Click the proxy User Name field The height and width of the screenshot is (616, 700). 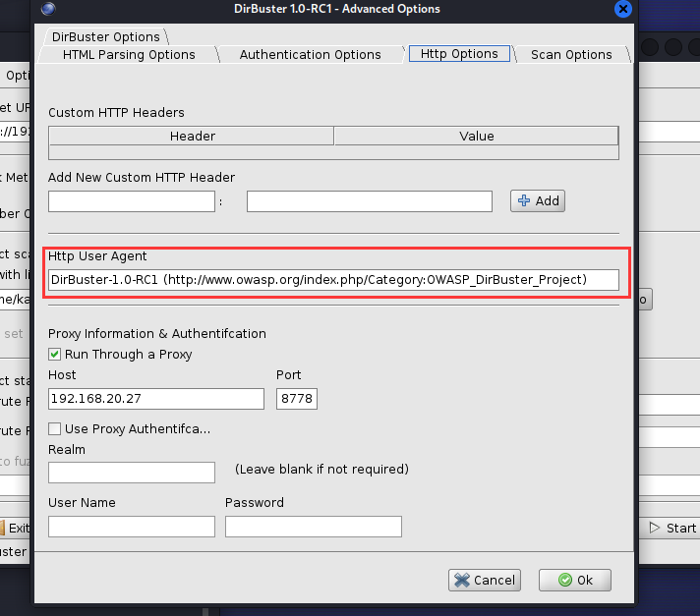(x=132, y=527)
